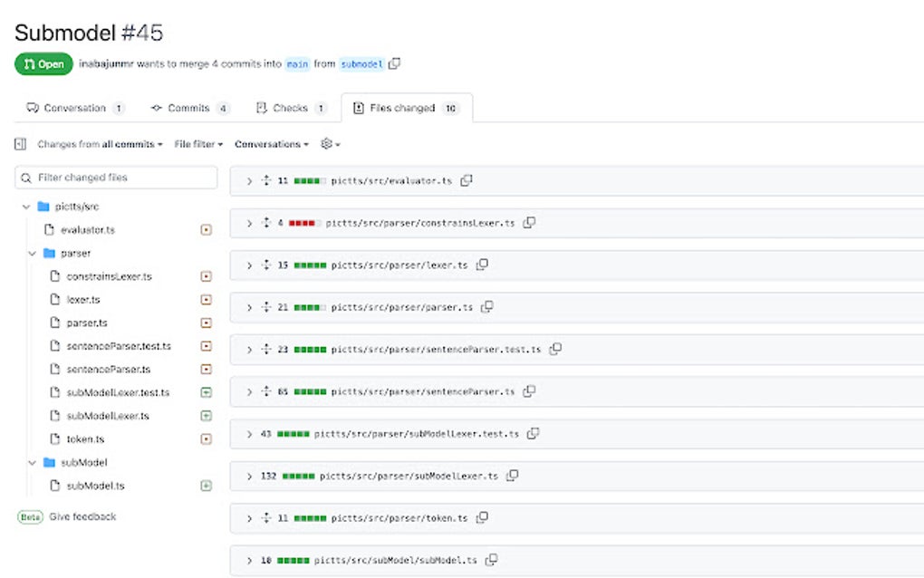
Task: Click the modified-file indicator next to token.ts
Action: click(x=208, y=439)
